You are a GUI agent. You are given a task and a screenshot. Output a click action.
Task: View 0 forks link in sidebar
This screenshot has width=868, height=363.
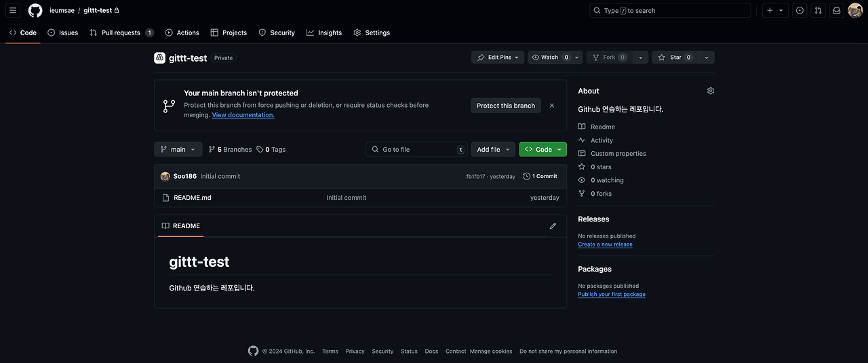tap(595, 194)
